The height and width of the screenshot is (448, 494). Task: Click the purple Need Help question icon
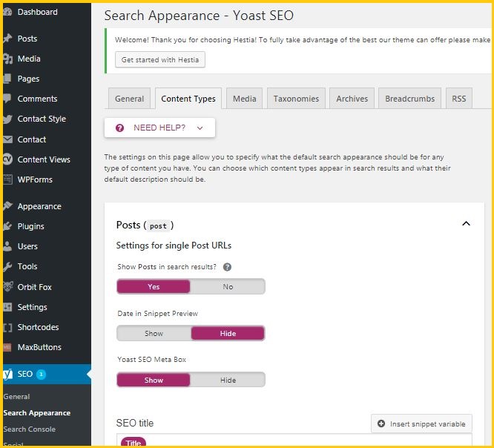click(119, 128)
